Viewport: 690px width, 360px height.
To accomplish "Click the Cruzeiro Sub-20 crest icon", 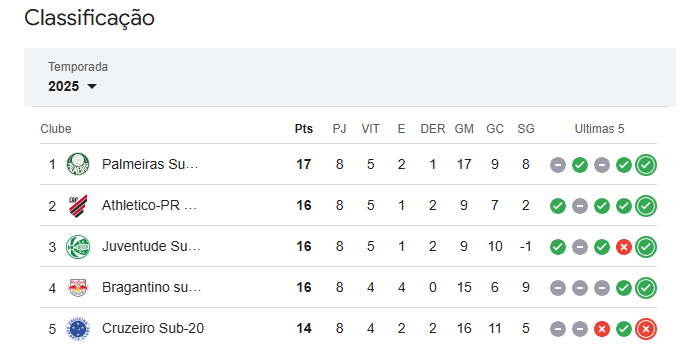I will click(78, 329).
